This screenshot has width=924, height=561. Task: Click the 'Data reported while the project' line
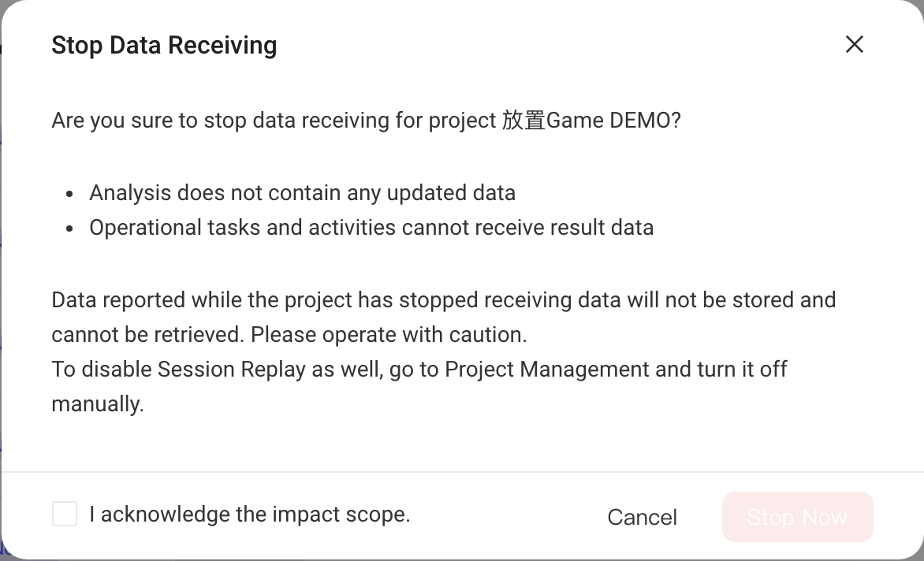pyautogui.click(x=444, y=300)
